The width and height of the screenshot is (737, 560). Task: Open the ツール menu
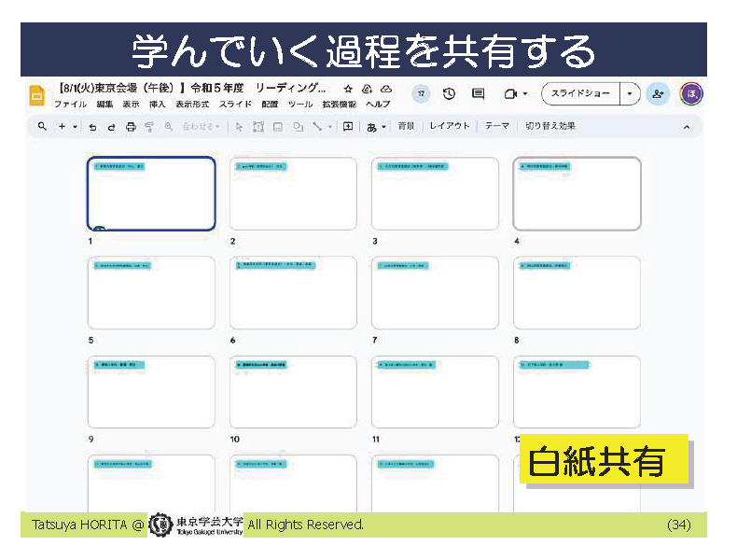299,105
